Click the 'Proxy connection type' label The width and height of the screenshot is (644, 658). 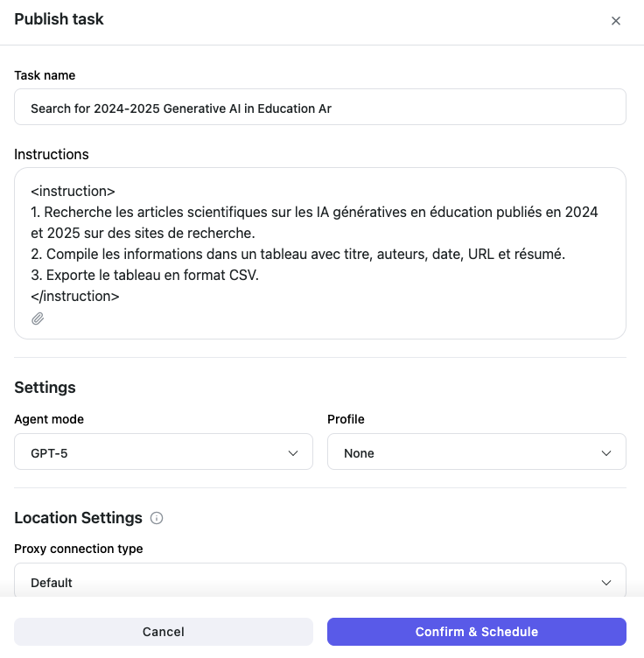click(79, 549)
